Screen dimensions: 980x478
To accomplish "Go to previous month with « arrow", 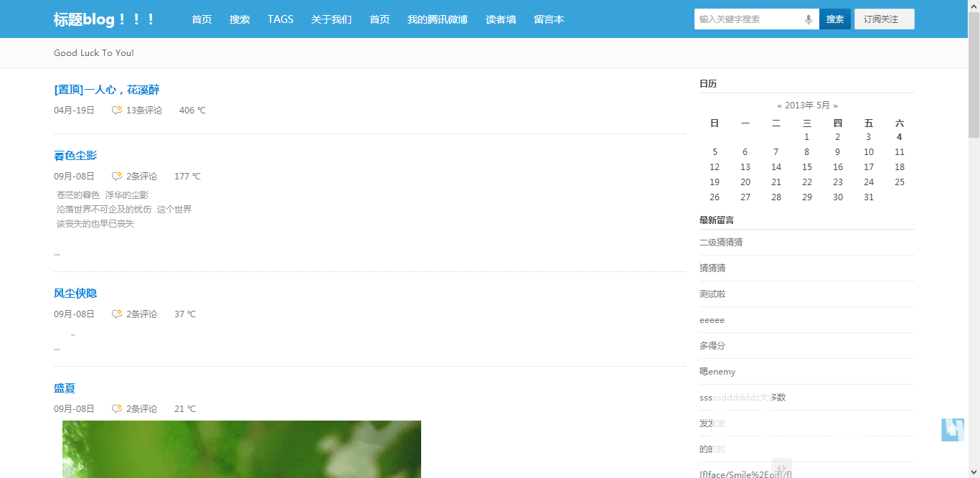I will pyautogui.click(x=779, y=106).
